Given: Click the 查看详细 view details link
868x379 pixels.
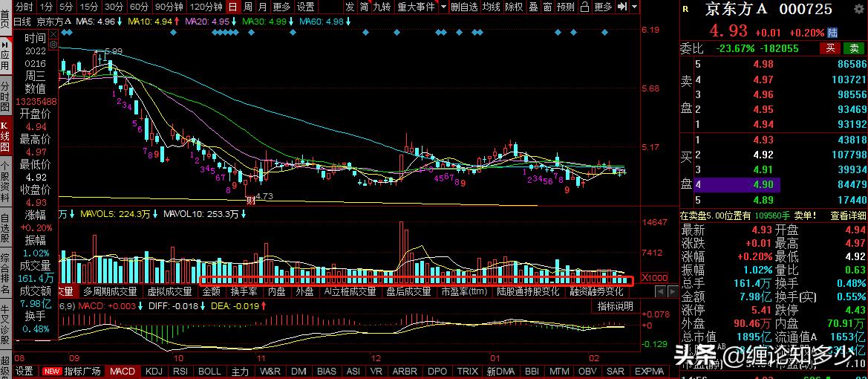Looking at the screenshot, I should tap(848, 216).
